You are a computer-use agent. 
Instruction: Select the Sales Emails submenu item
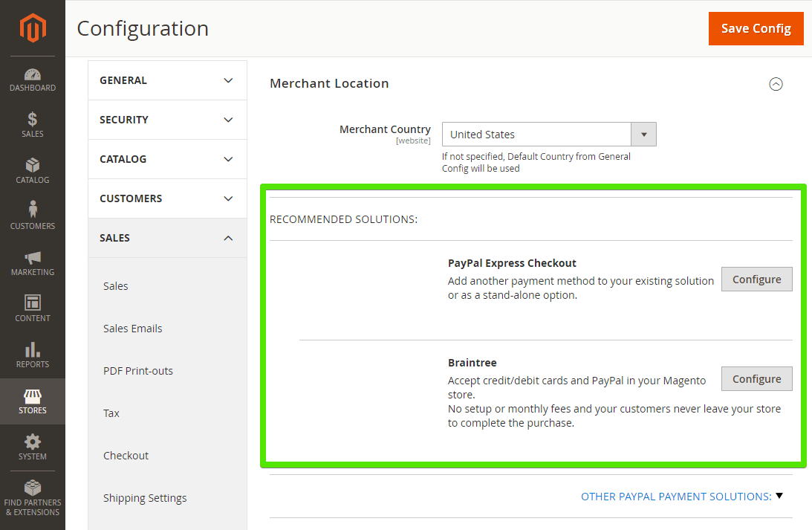point(132,329)
